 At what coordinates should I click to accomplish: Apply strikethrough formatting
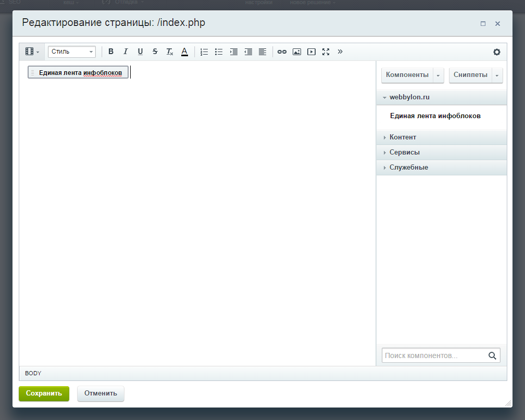tap(155, 52)
